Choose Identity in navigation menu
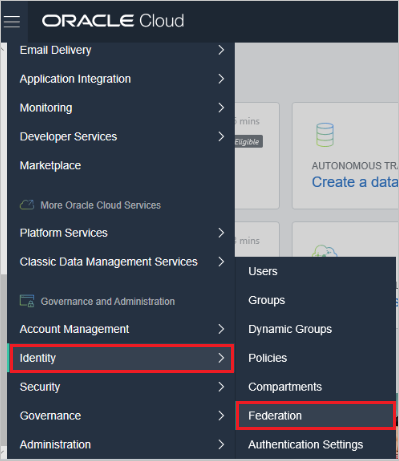The height and width of the screenshot is (461, 399). [x=121, y=358]
